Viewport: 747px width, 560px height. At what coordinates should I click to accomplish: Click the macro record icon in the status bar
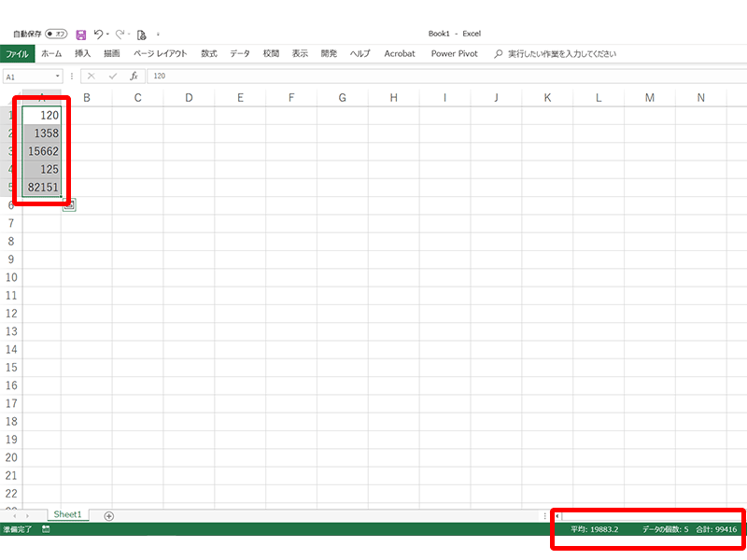[46, 529]
